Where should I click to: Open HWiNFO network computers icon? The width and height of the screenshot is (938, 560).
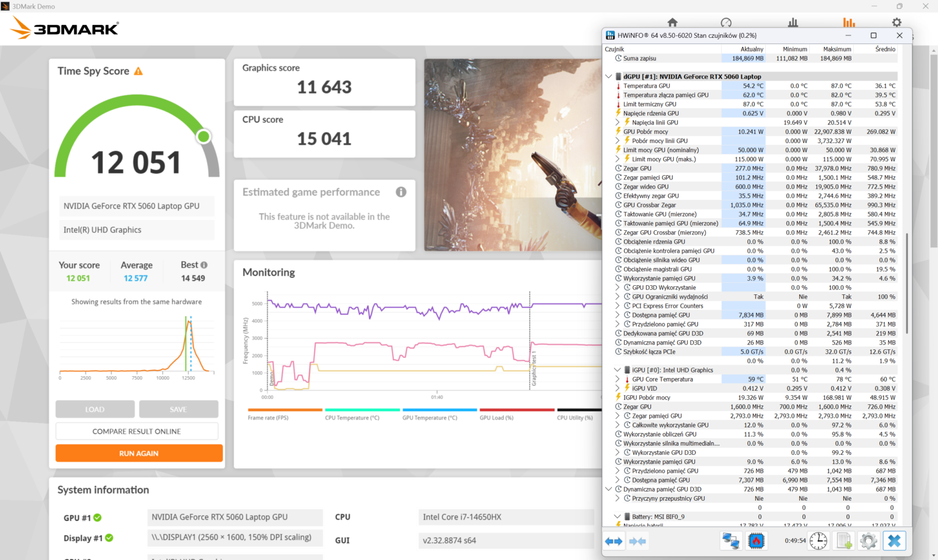pyautogui.click(x=731, y=541)
